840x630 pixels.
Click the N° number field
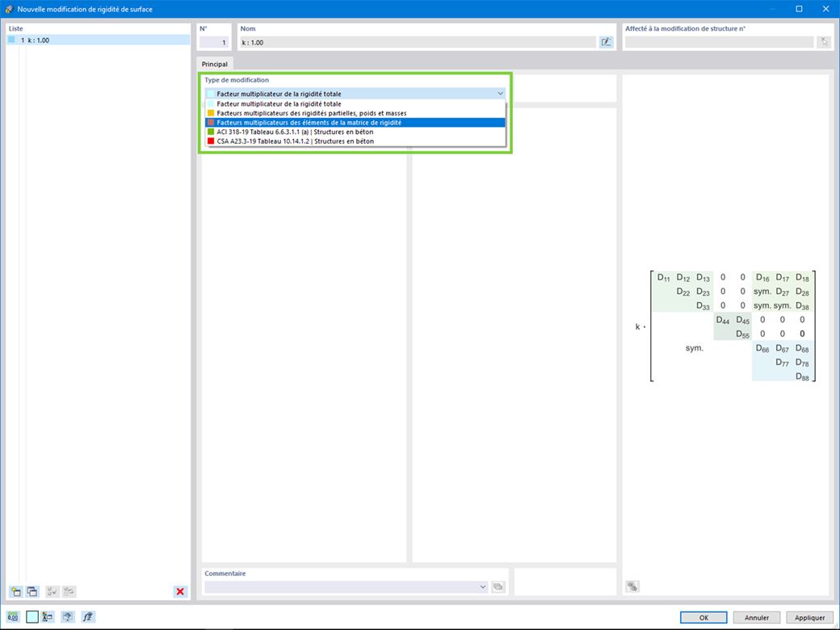(x=214, y=42)
